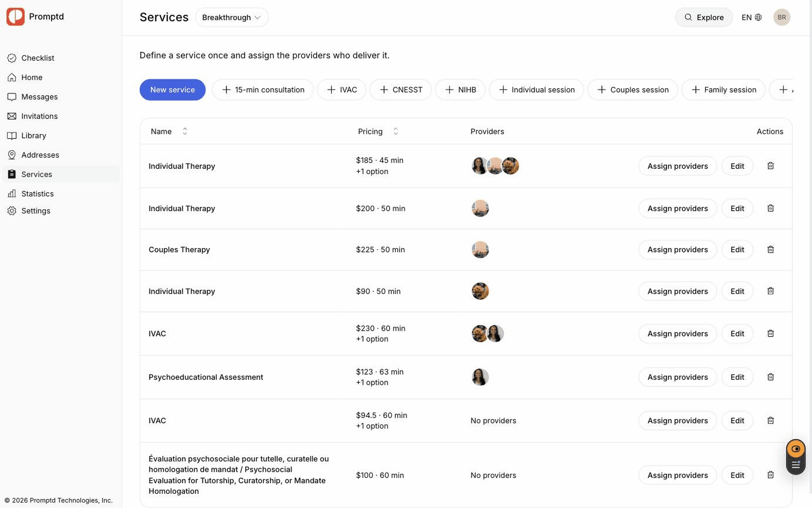Add the Family session template
The width and height of the screenshot is (812, 508).
click(x=723, y=90)
